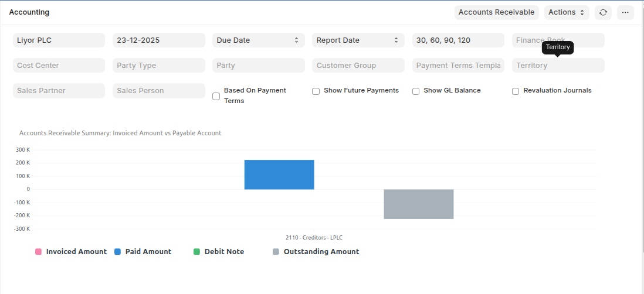
Task: Open the Actions dropdown menu
Action: click(567, 12)
